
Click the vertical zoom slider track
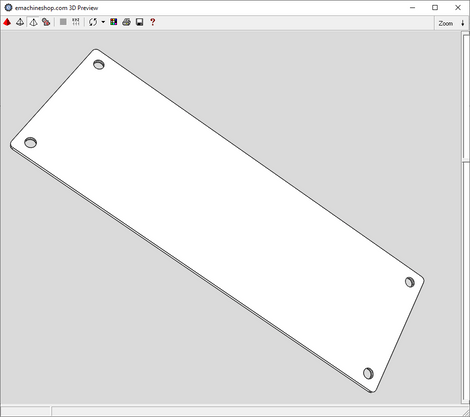pos(466,217)
